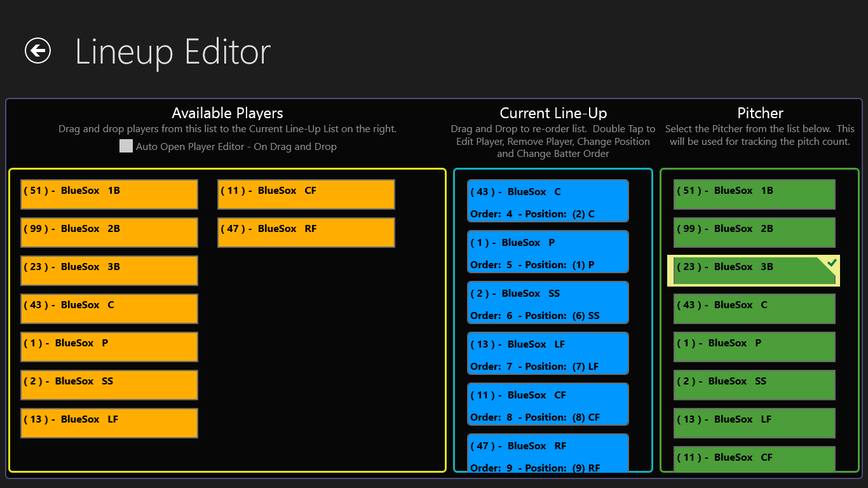The height and width of the screenshot is (488, 868).
Task: Set player 1 P as pitcher
Action: 754,347
